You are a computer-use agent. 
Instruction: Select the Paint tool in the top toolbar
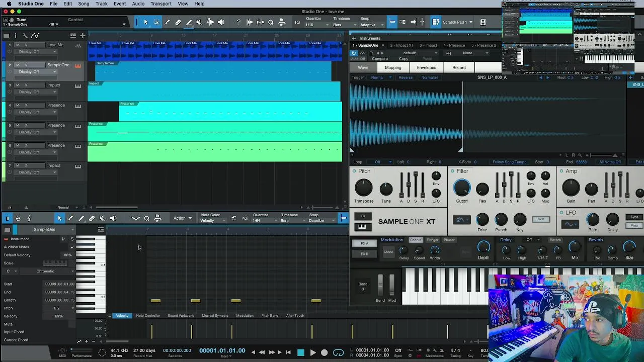[189, 22]
